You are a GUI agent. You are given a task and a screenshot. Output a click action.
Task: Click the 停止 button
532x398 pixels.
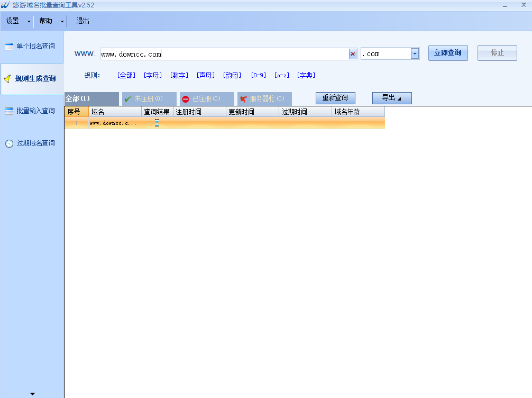497,53
